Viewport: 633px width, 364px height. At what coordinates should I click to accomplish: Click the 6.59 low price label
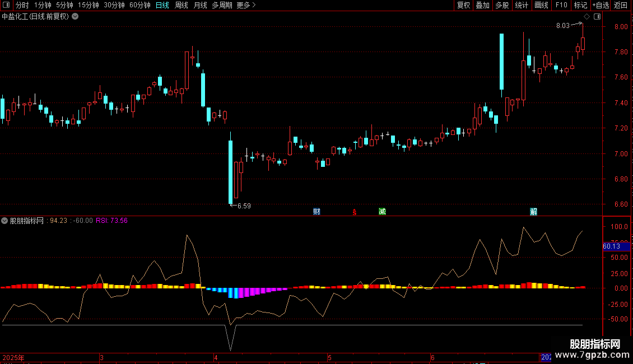[x=244, y=206]
